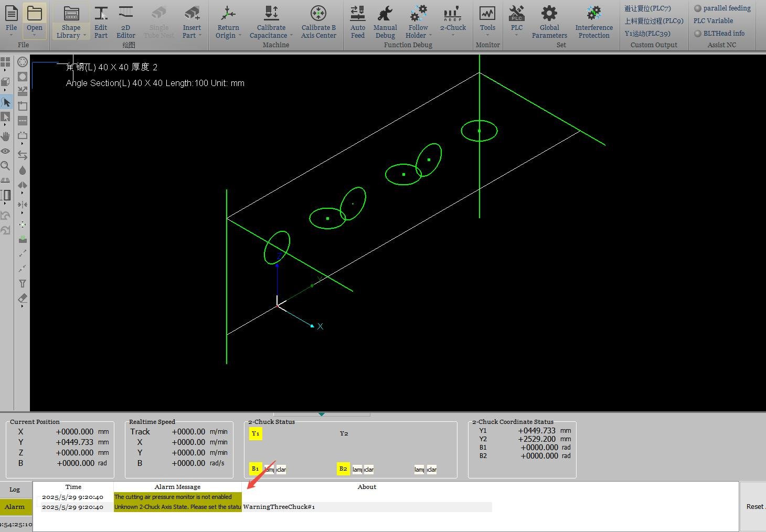
Task: Activate the hand pan tool
Action: (x=5, y=136)
